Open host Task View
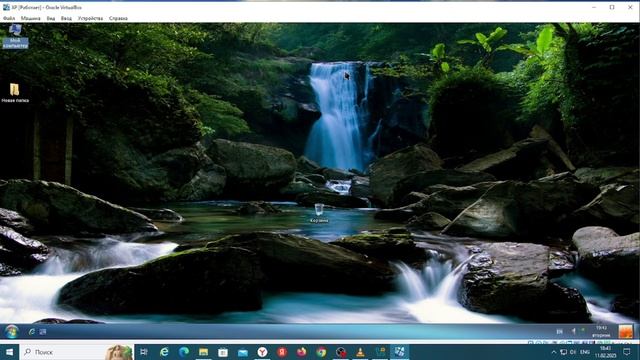This screenshot has width=640, height=360. coord(144,352)
